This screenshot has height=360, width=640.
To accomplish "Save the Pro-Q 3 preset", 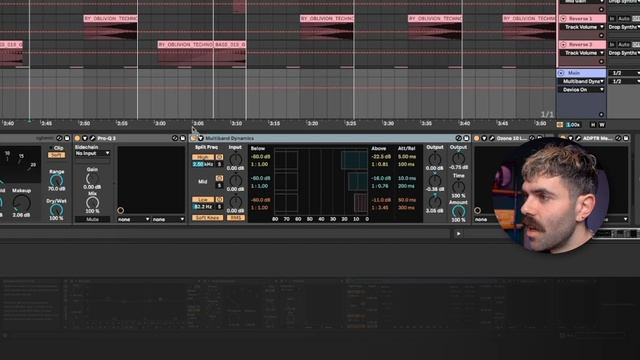I will (182, 138).
